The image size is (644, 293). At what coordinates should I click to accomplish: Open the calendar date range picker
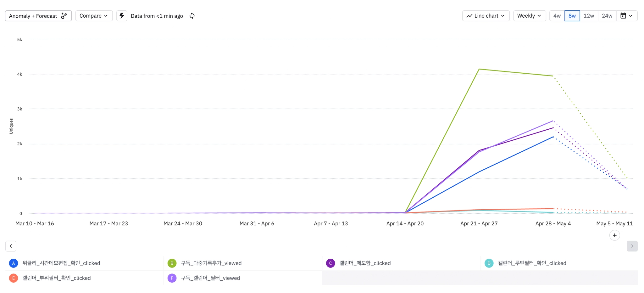pos(626,16)
